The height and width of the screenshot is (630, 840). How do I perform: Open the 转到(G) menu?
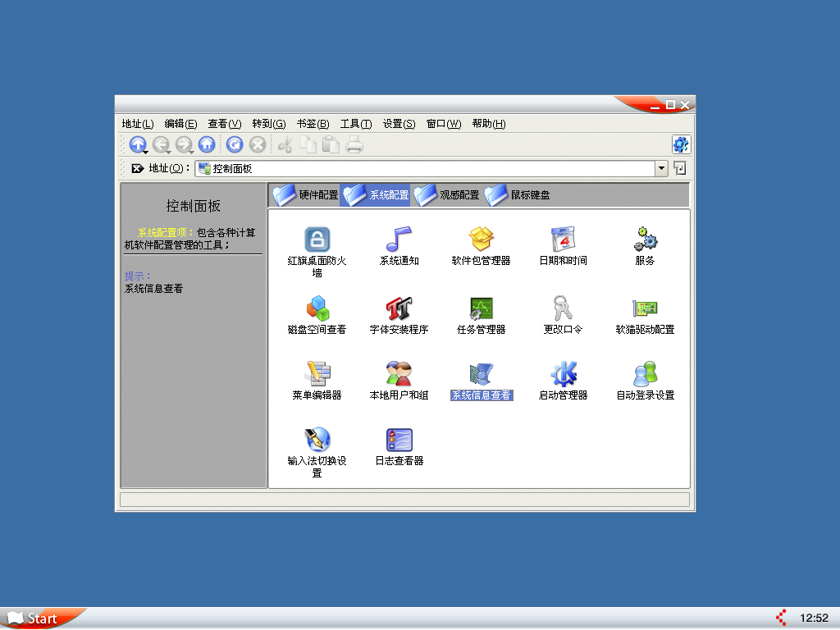(x=269, y=124)
